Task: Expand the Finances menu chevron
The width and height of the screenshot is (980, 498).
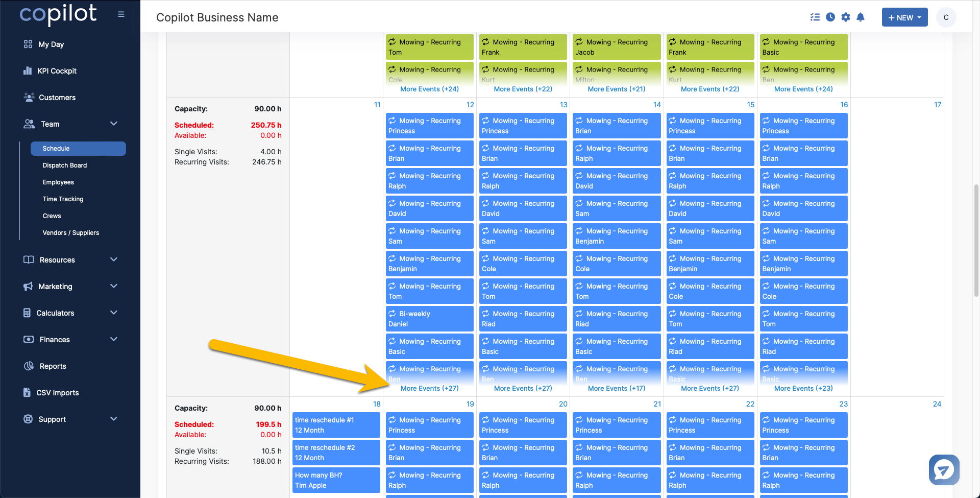Action: [114, 340]
